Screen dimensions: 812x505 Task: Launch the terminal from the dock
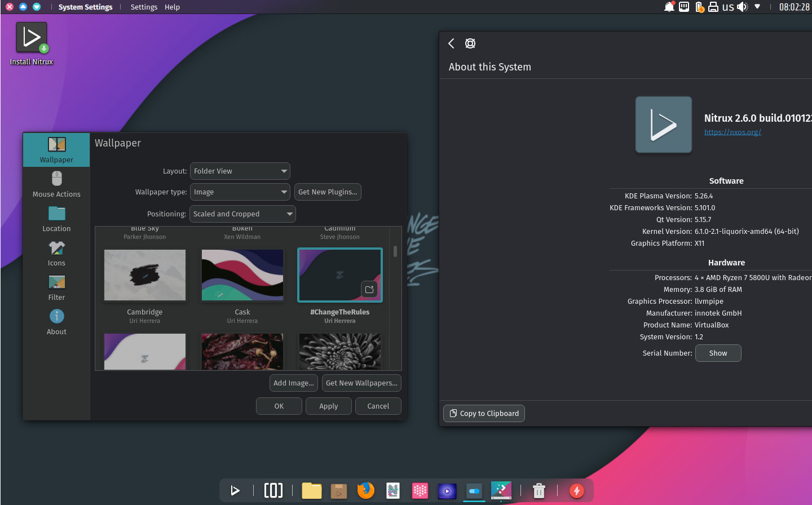(x=273, y=490)
